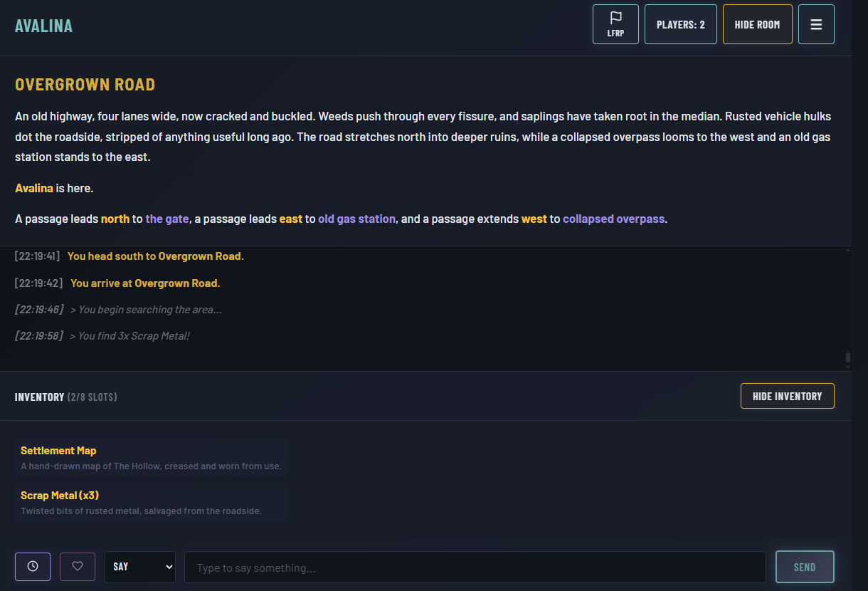The width and height of the screenshot is (868, 591).
Task: Click the Players: 2 button
Action: (x=680, y=24)
